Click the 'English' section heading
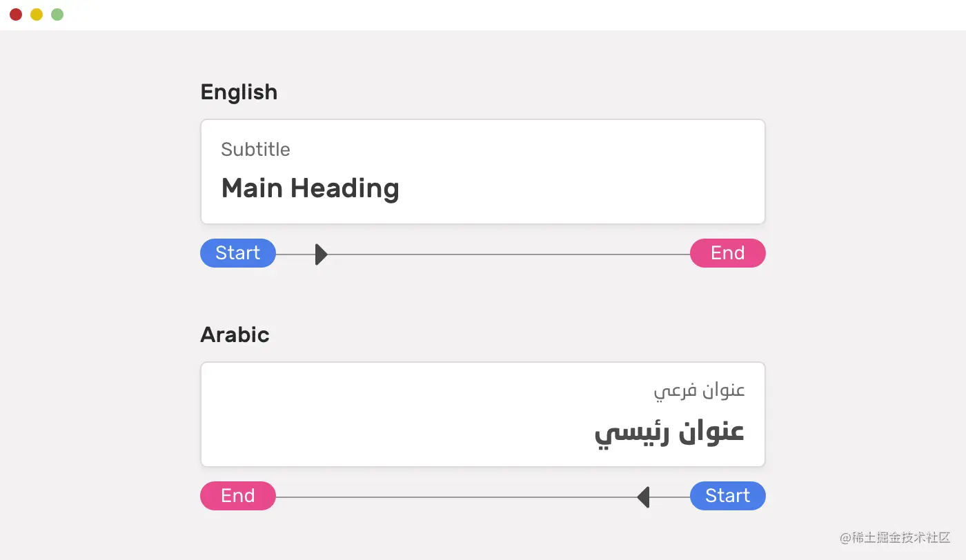Viewport: 966px width, 560px height. pos(239,92)
